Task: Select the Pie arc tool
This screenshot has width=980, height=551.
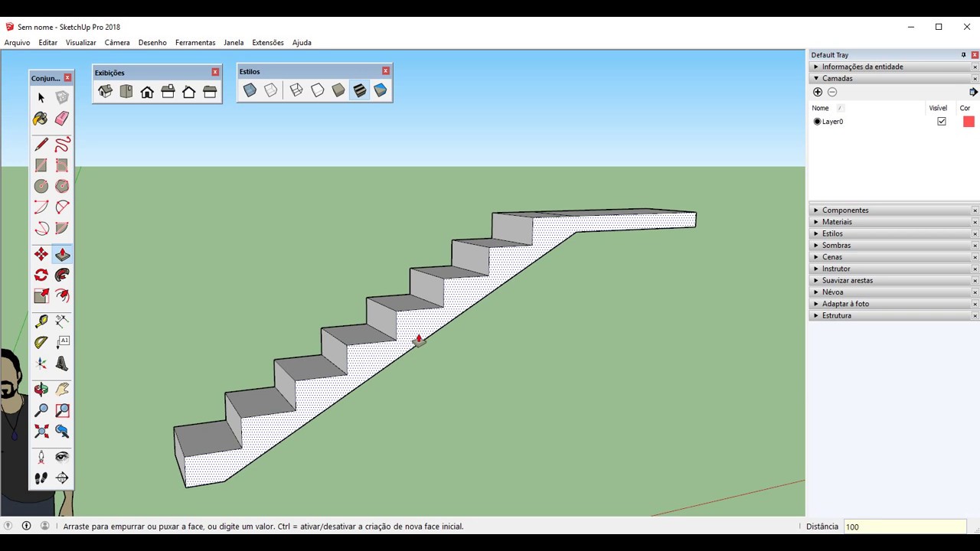Action: 62,228
